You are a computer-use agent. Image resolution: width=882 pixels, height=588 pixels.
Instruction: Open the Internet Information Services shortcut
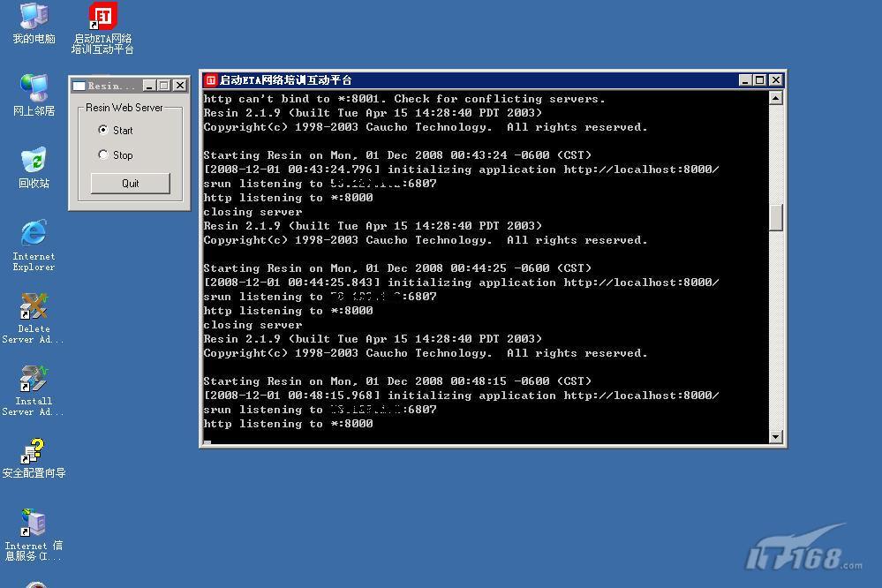click(x=34, y=524)
